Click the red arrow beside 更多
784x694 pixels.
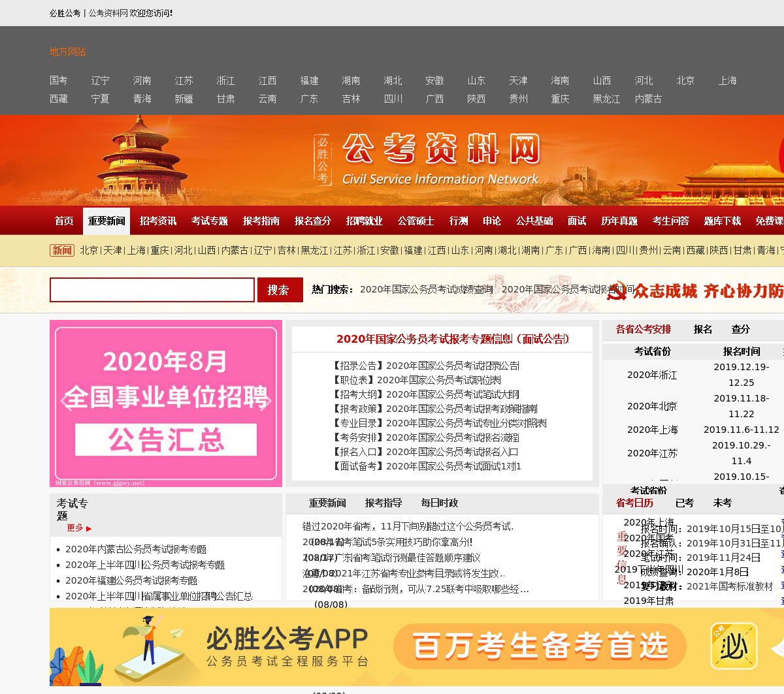click(89, 529)
